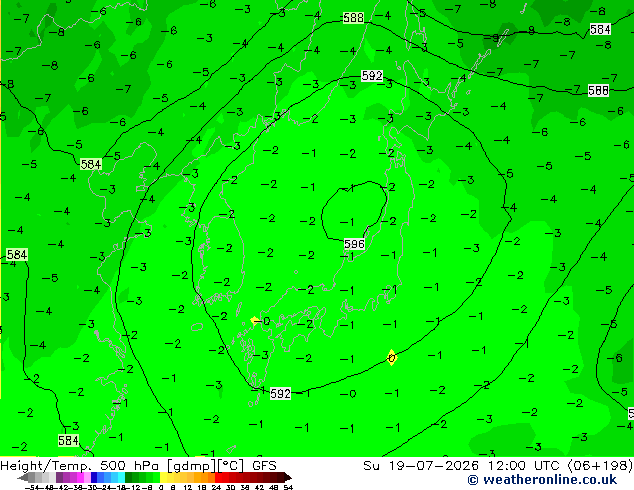634x490 pixels.
Task: Click the 584 label at bottom left
Action: (68, 440)
